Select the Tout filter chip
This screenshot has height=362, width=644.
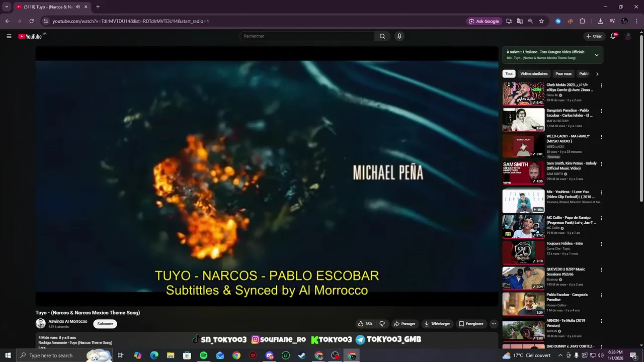[509, 74]
